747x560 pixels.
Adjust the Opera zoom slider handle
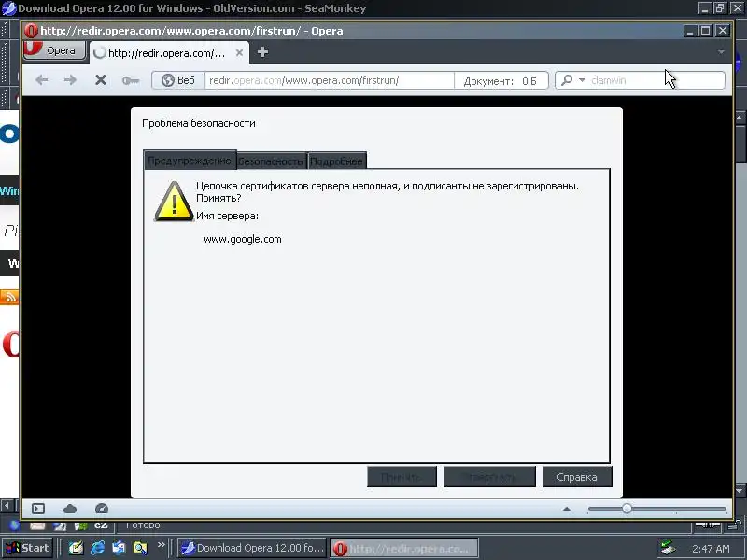pyautogui.click(x=627, y=509)
